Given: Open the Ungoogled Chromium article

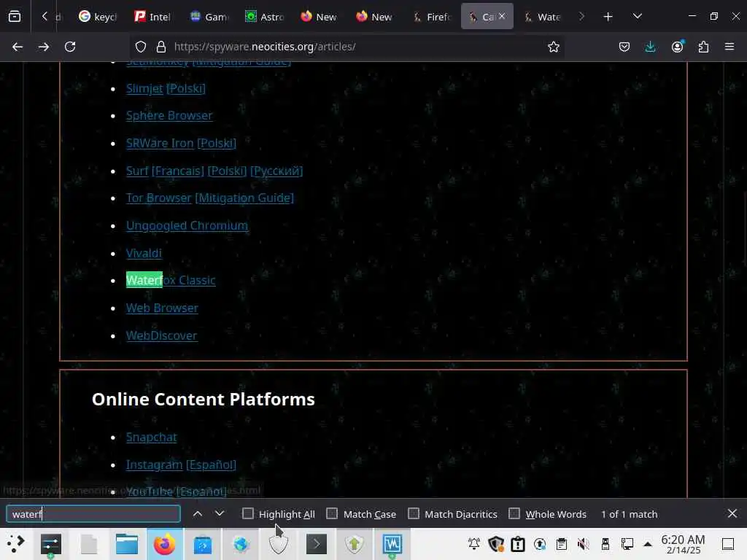Looking at the screenshot, I should 187,226.
